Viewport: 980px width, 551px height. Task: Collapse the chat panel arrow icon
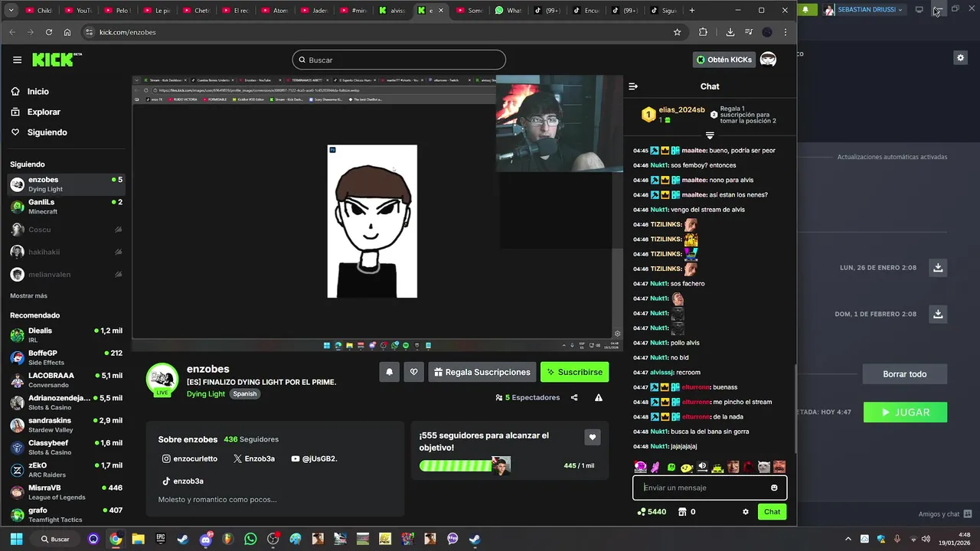click(x=633, y=86)
